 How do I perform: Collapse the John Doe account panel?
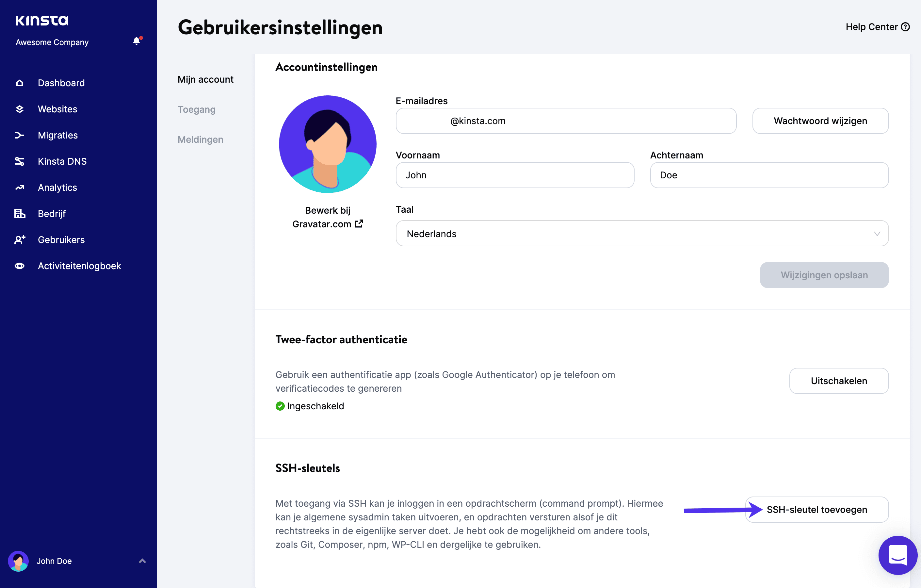coord(142,561)
